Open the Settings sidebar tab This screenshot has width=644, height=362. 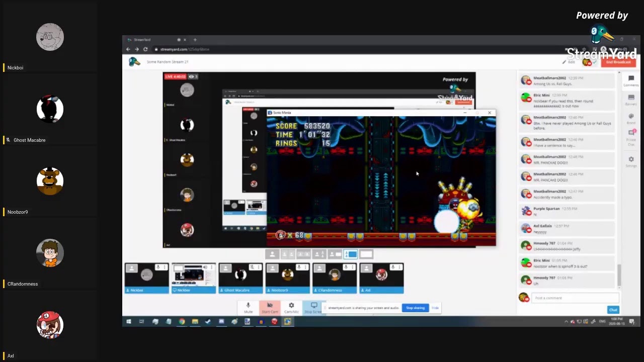click(631, 162)
